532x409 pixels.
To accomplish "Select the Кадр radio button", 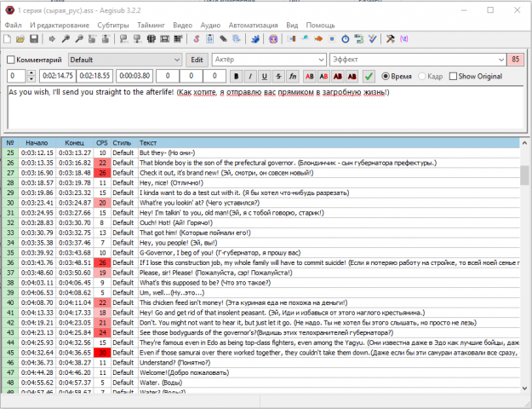I will point(421,77).
